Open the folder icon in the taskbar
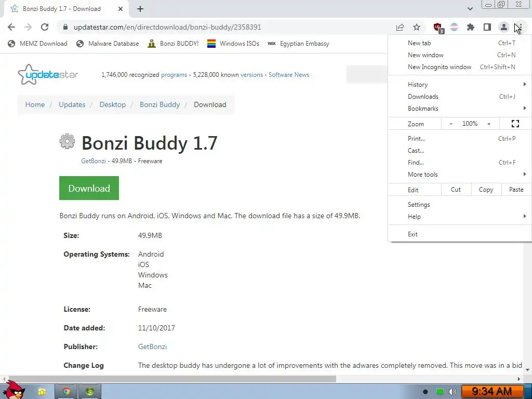 tap(42, 392)
